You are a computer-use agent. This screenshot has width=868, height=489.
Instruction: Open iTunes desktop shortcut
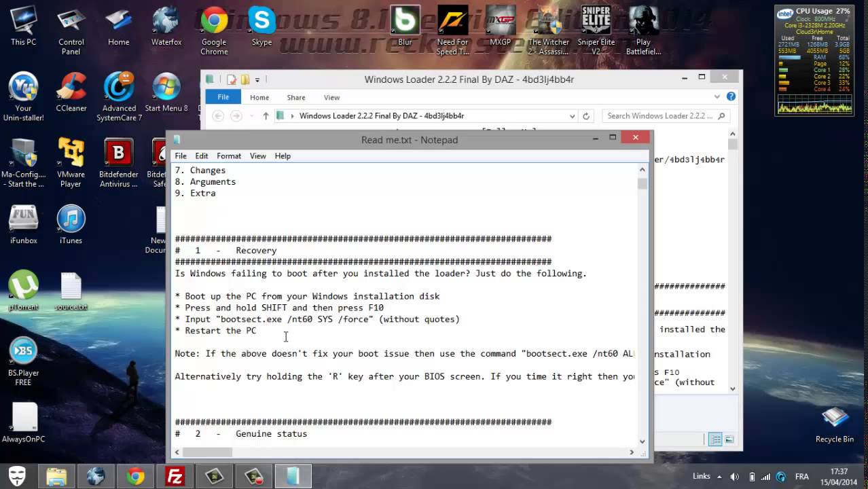click(71, 225)
